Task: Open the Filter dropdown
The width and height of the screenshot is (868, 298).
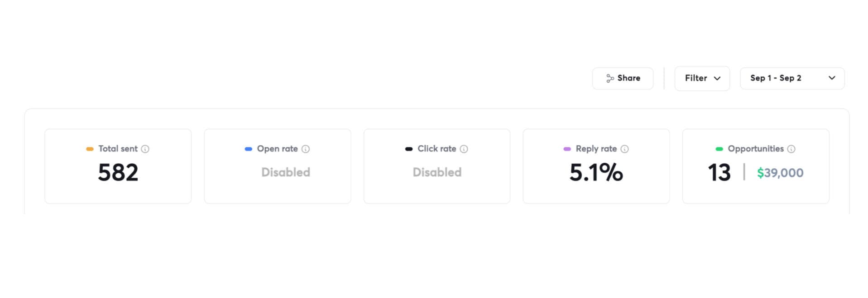Action: (701, 78)
